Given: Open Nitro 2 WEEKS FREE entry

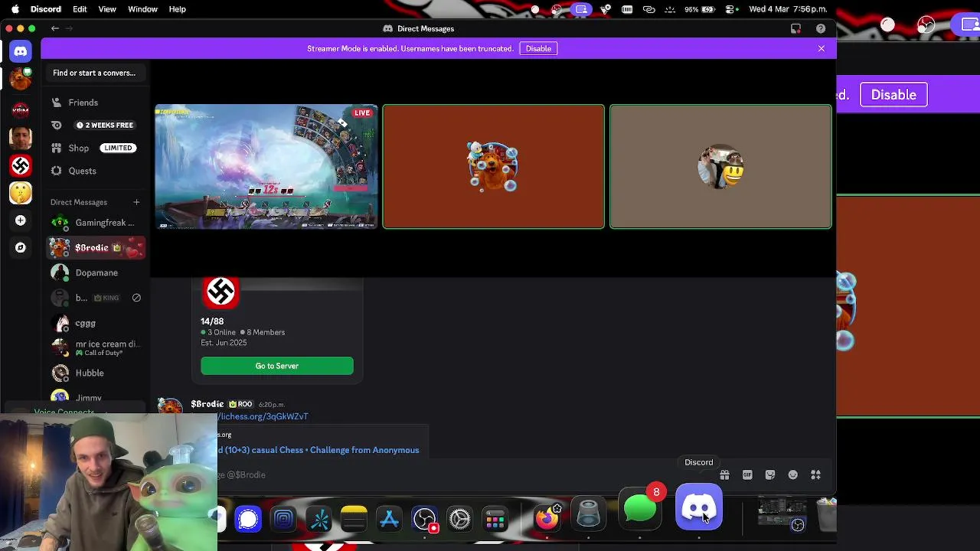Looking at the screenshot, I should pyautogui.click(x=96, y=125).
